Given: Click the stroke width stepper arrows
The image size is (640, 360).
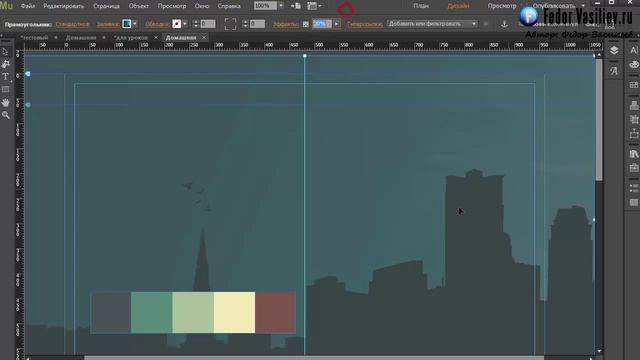Looking at the screenshot, I should click(x=196, y=24).
